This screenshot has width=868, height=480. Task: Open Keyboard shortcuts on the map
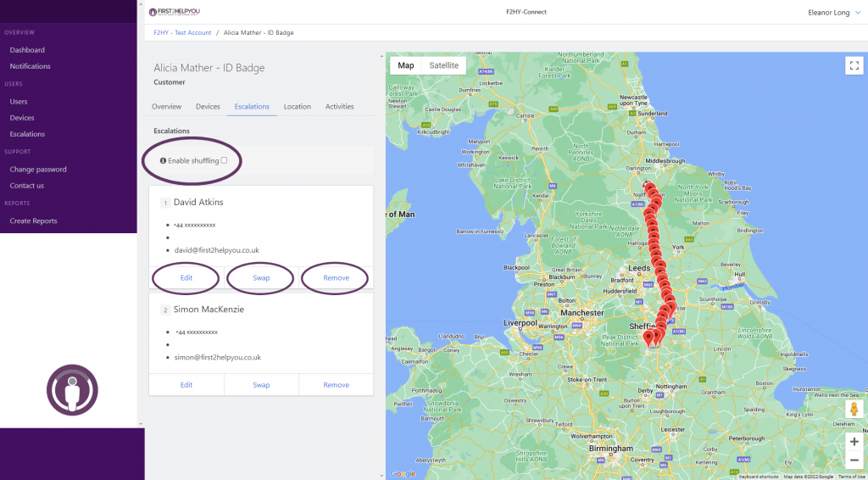(759, 477)
